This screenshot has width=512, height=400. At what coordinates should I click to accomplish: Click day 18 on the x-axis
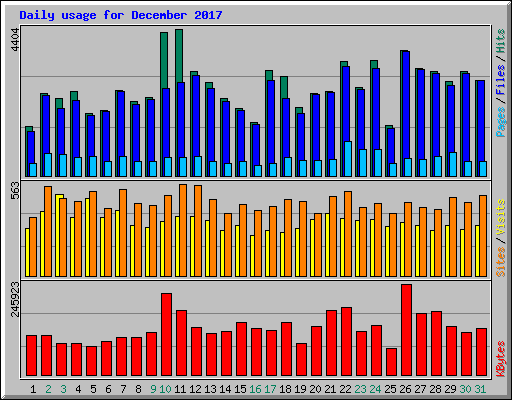point(285,389)
